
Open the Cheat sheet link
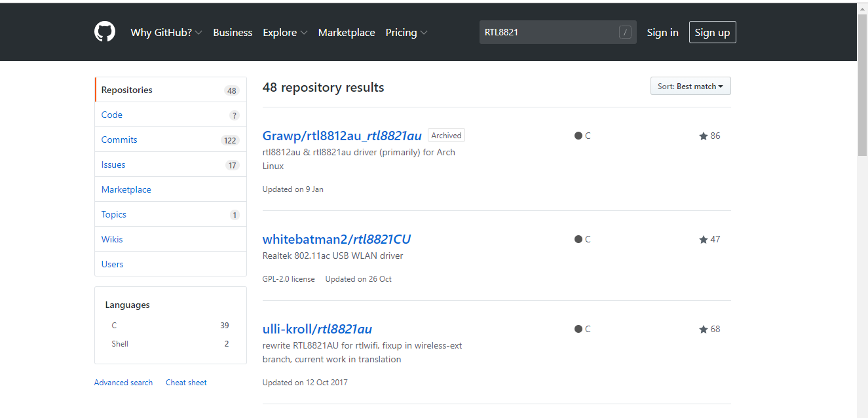(186, 383)
